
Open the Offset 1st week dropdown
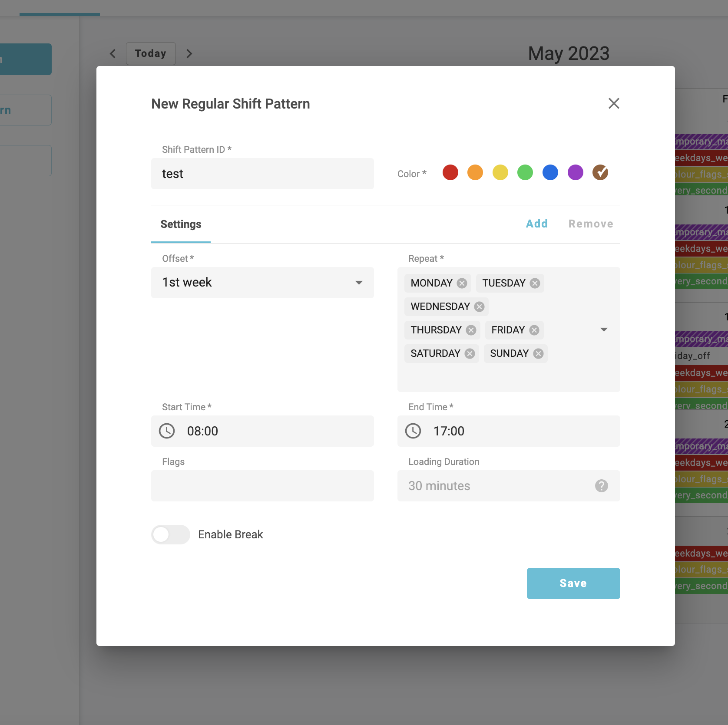[x=262, y=283]
